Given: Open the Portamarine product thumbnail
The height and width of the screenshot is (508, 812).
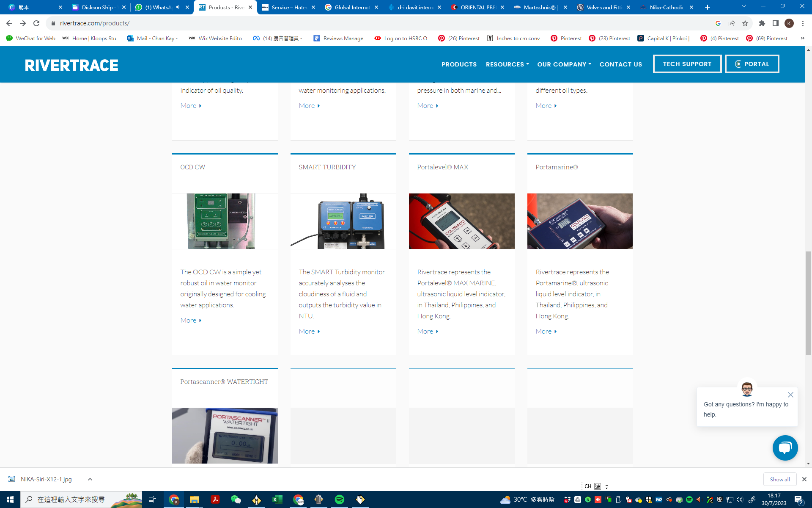Looking at the screenshot, I should [580, 221].
